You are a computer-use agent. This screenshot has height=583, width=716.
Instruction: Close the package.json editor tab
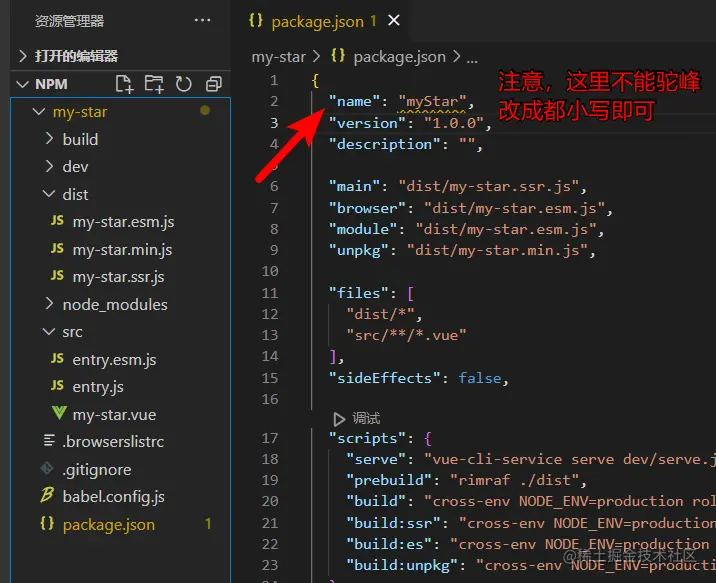394,20
